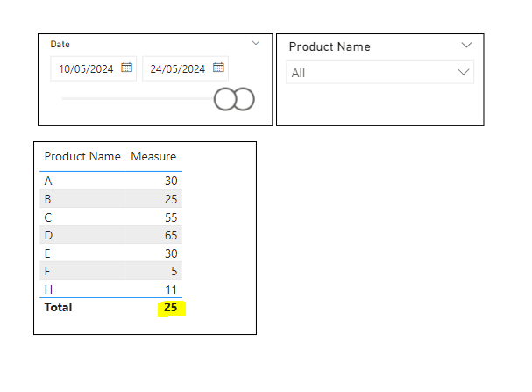Click the Date slicer title
The image size is (532, 392).
[x=60, y=44]
